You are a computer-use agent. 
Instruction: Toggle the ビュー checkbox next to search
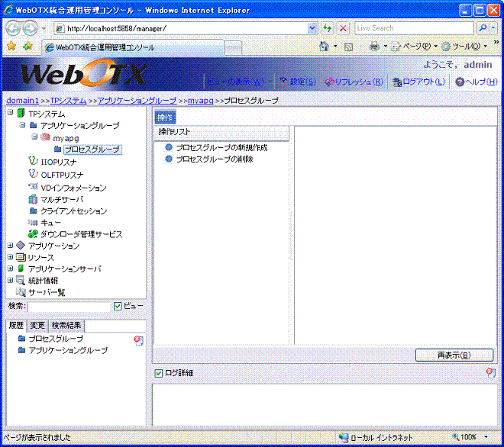tap(118, 307)
